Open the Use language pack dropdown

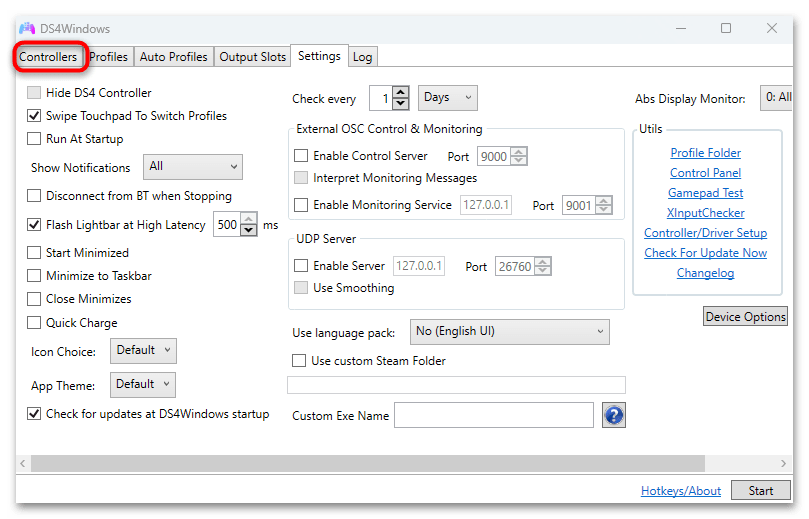click(509, 332)
